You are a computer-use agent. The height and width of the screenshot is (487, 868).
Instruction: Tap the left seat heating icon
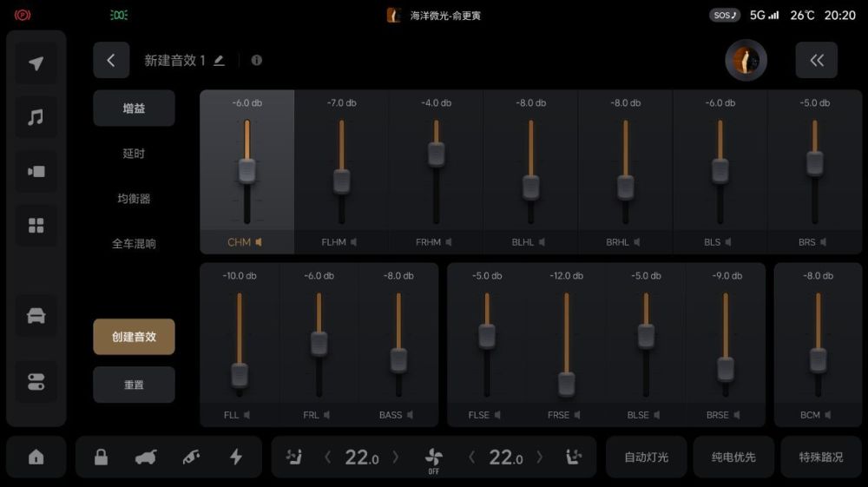(x=294, y=457)
